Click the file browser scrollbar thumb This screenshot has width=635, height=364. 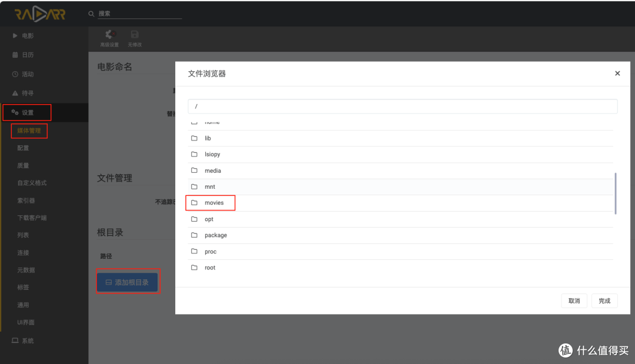tap(615, 193)
